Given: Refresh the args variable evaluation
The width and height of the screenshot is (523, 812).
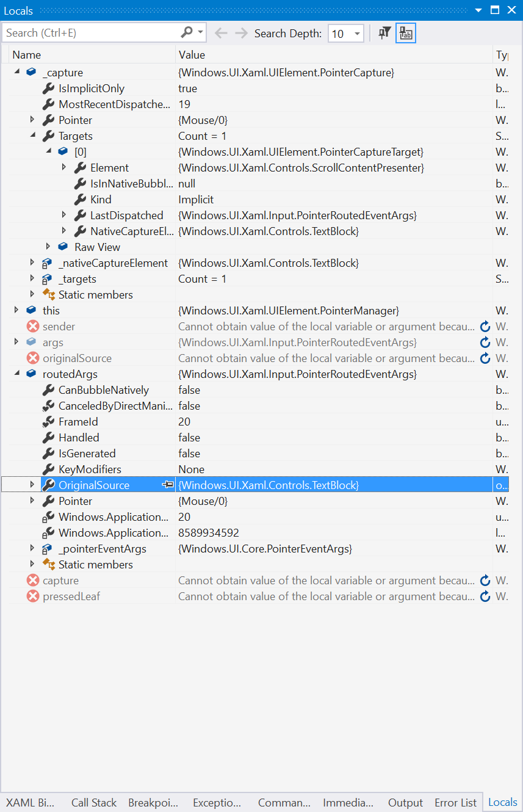Looking at the screenshot, I should pyautogui.click(x=485, y=342).
